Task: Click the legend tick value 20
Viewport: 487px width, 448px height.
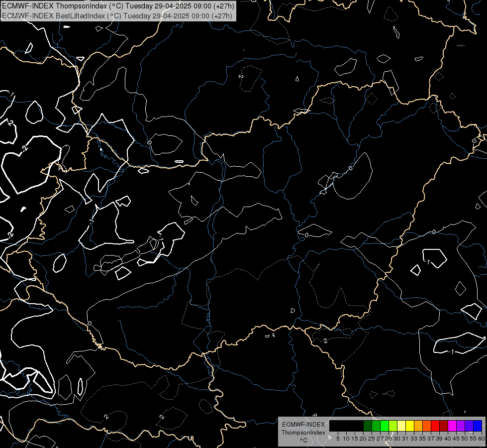Action: tap(363, 439)
